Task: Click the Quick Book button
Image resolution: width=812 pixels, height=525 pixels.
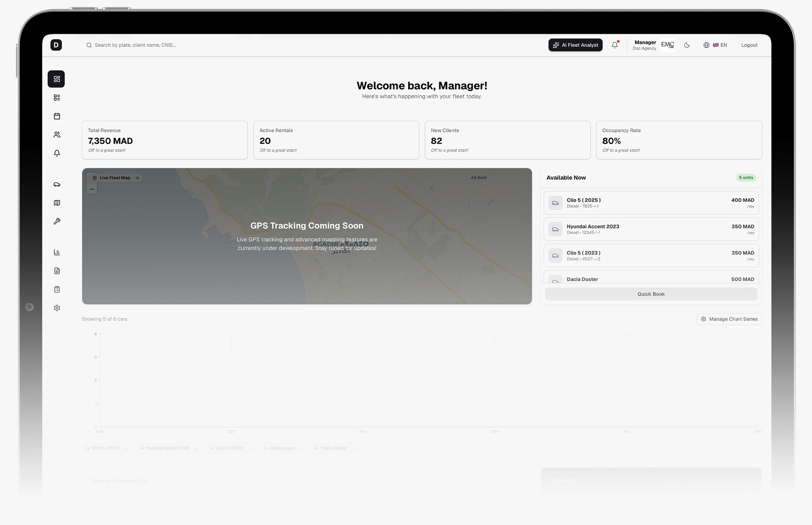Action: [x=651, y=294]
